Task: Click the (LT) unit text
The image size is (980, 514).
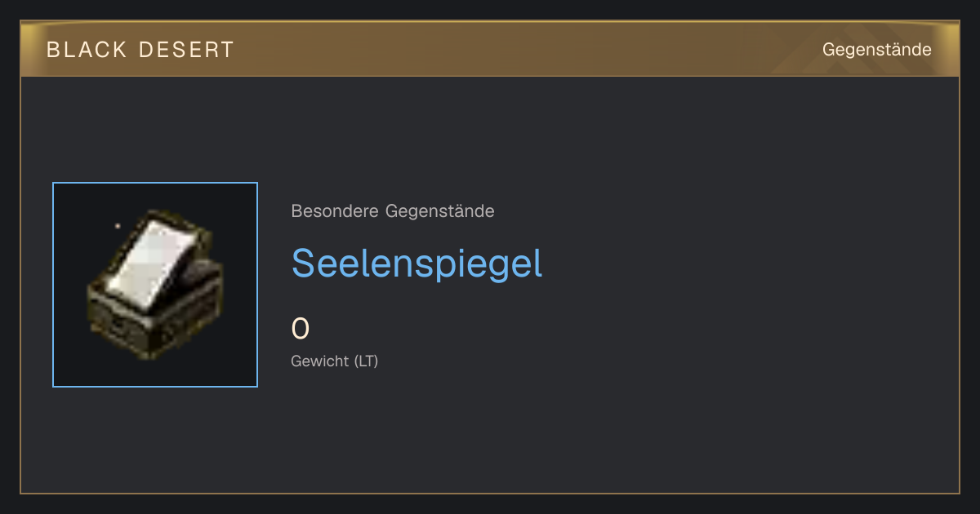Action: (x=367, y=361)
